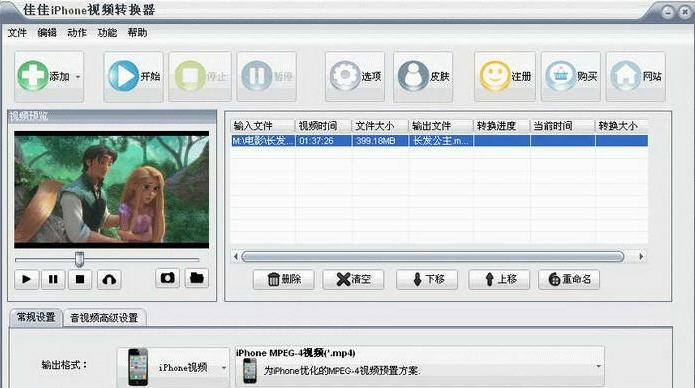Move file down with 下移
695x388 pixels.
pos(427,279)
